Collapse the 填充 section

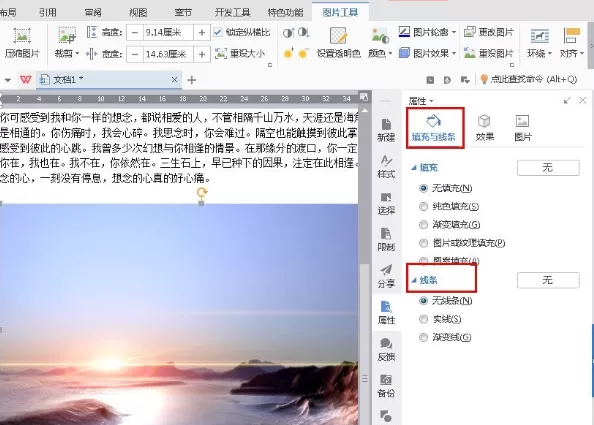[x=414, y=167]
